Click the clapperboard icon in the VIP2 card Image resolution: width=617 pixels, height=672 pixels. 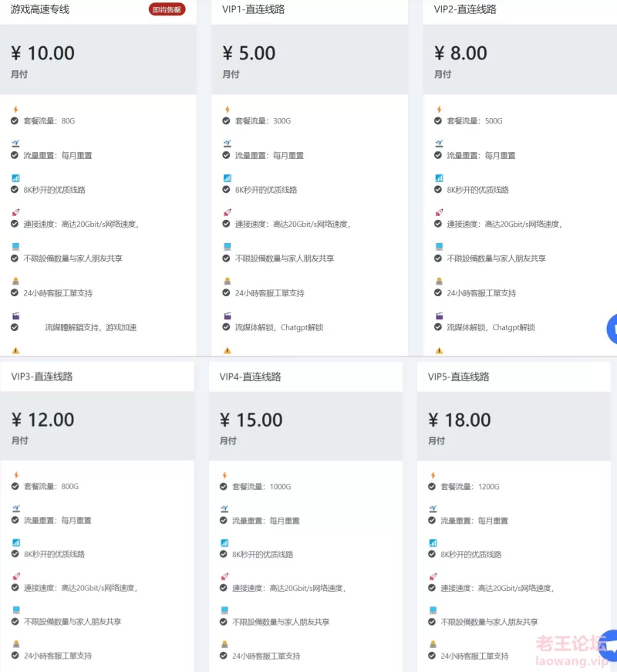pos(439,316)
